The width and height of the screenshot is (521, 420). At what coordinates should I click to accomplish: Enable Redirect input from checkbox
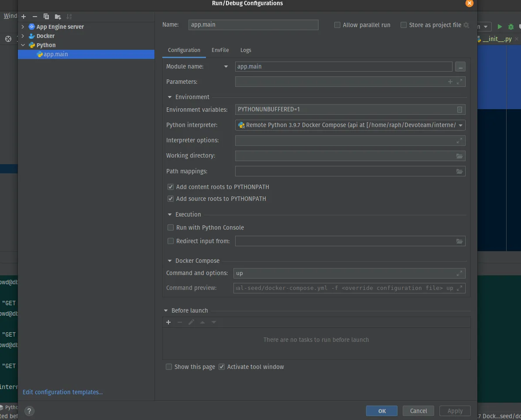tap(171, 241)
